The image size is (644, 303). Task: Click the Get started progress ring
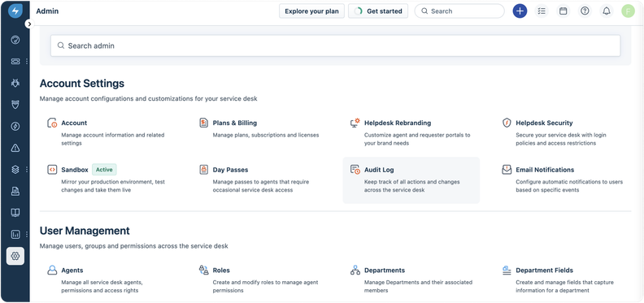(x=358, y=11)
